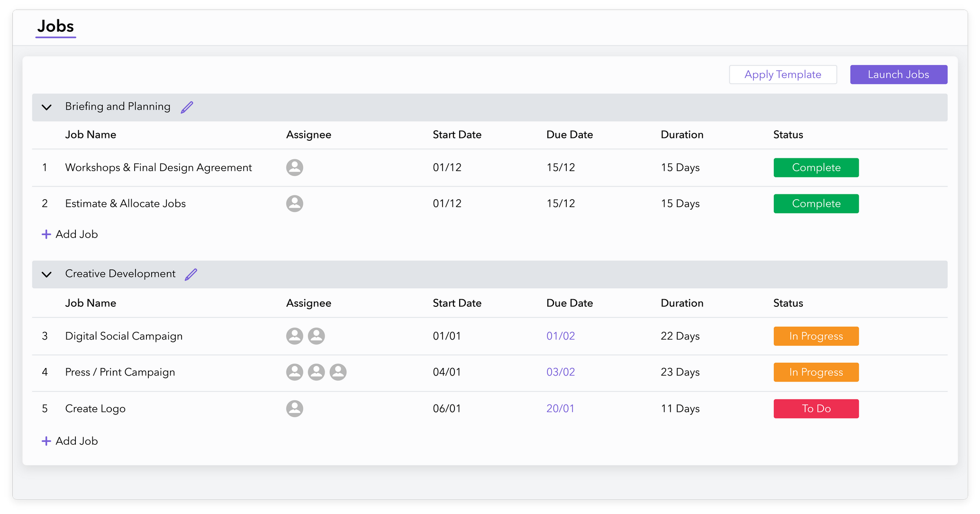The height and width of the screenshot is (514, 980).
Task: Click the pencil icon beside Creative Development
Action: pyautogui.click(x=191, y=275)
